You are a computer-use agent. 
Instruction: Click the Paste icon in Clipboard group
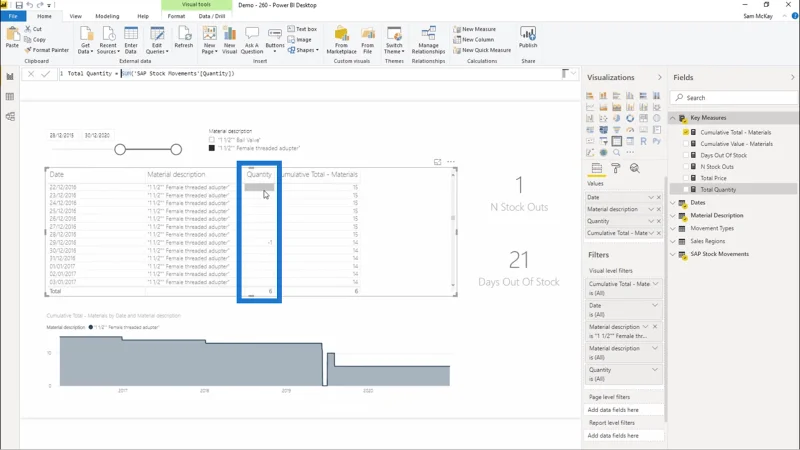[12, 37]
